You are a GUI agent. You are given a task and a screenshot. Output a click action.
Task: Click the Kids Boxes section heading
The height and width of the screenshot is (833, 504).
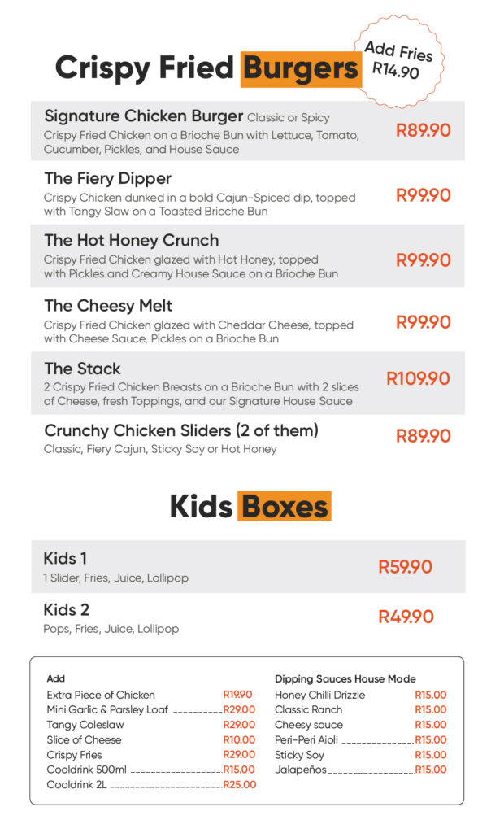coord(250,506)
